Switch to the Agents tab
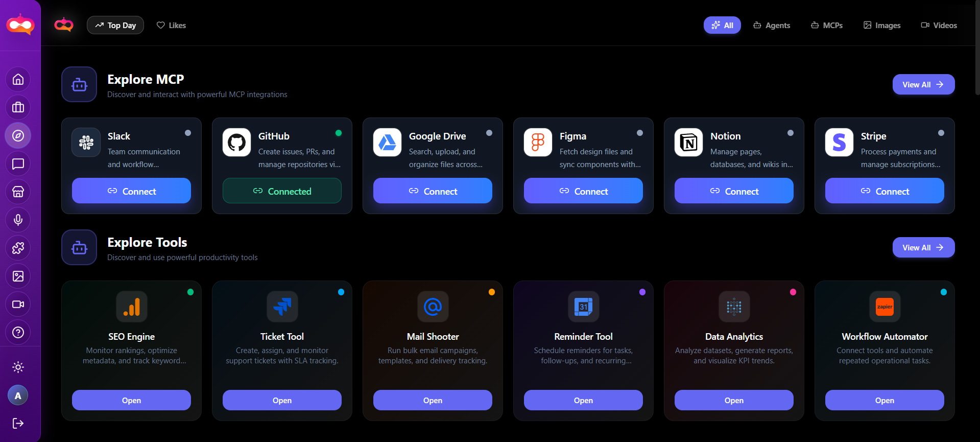This screenshot has height=442, width=980. tap(772, 25)
